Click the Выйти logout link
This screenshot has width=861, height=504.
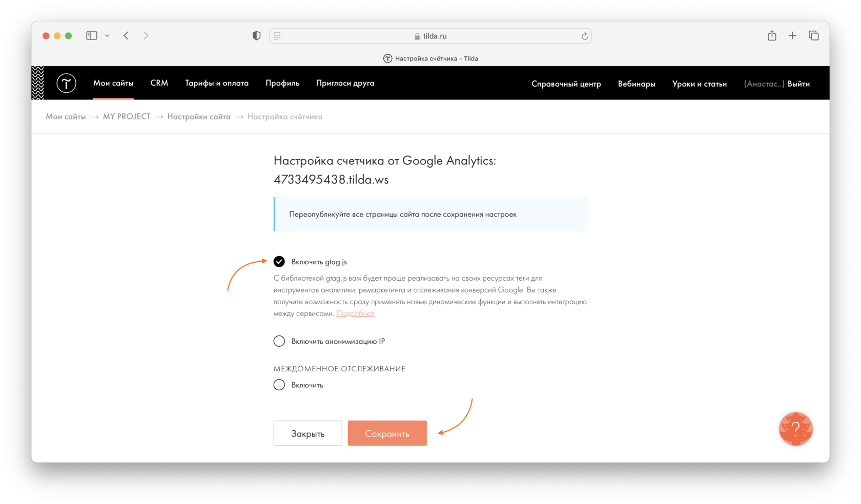pyautogui.click(x=798, y=84)
